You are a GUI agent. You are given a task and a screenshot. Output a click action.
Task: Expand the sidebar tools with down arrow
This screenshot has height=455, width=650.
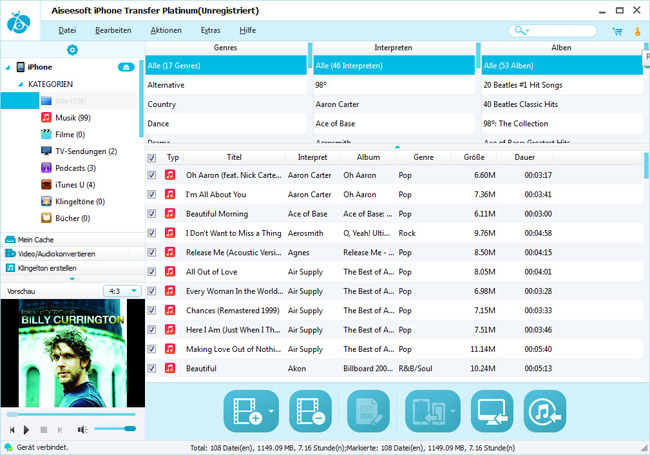(x=72, y=279)
